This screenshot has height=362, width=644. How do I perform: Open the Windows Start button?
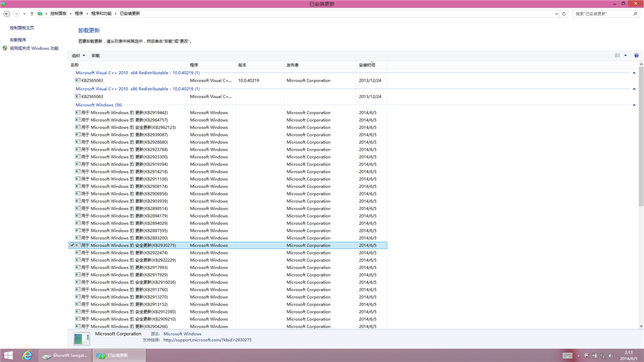coord(8,356)
